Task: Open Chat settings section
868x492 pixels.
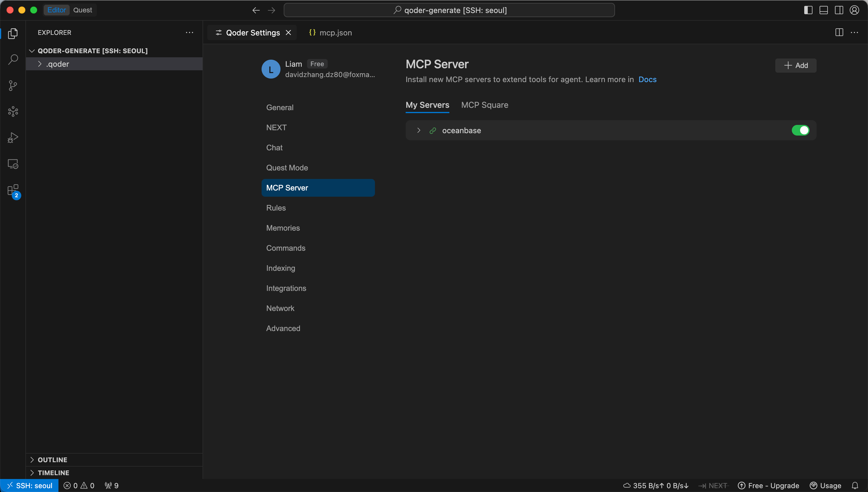Action: click(x=318, y=148)
